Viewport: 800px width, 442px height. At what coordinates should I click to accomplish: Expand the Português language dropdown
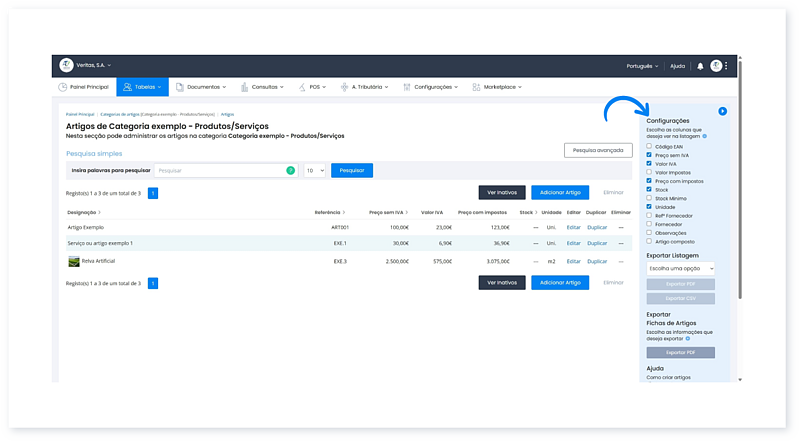[x=640, y=66]
